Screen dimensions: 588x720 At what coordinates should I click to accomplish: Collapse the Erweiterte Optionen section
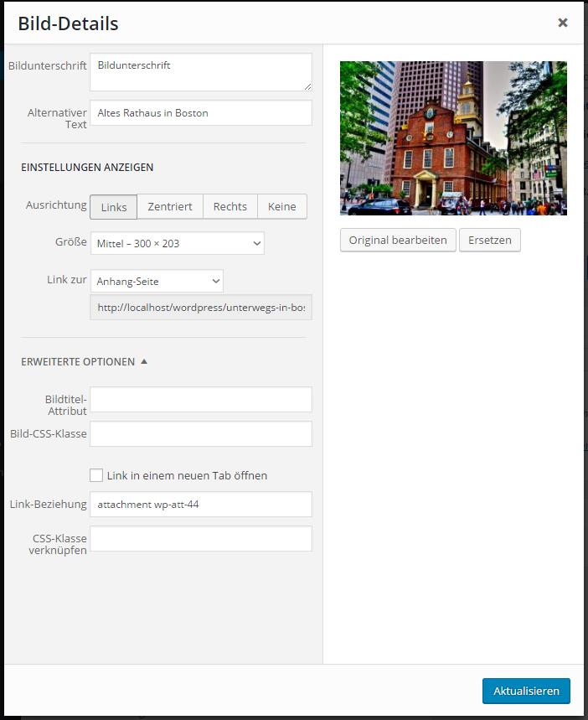84,362
